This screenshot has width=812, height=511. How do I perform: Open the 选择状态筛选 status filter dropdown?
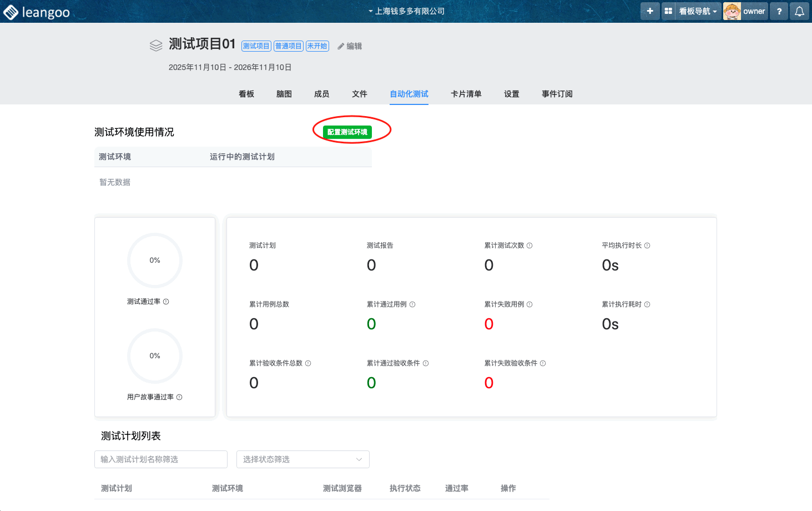[302, 459]
